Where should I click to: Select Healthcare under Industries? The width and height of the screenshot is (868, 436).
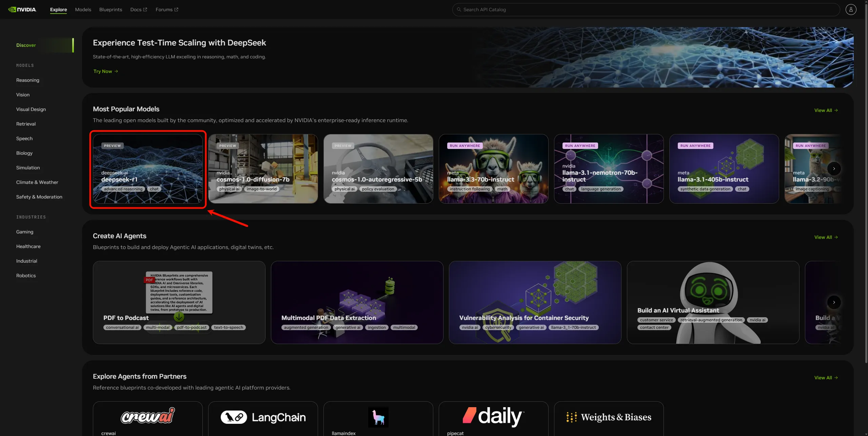click(x=28, y=246)
